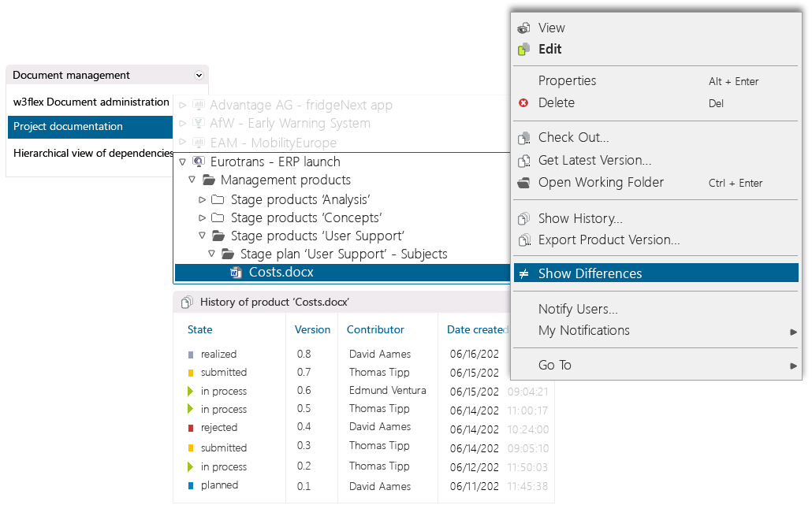The width and height of the screenshot is (812, 520).
Task: Click the Get Latest Version icon
Action: [523, 161]
